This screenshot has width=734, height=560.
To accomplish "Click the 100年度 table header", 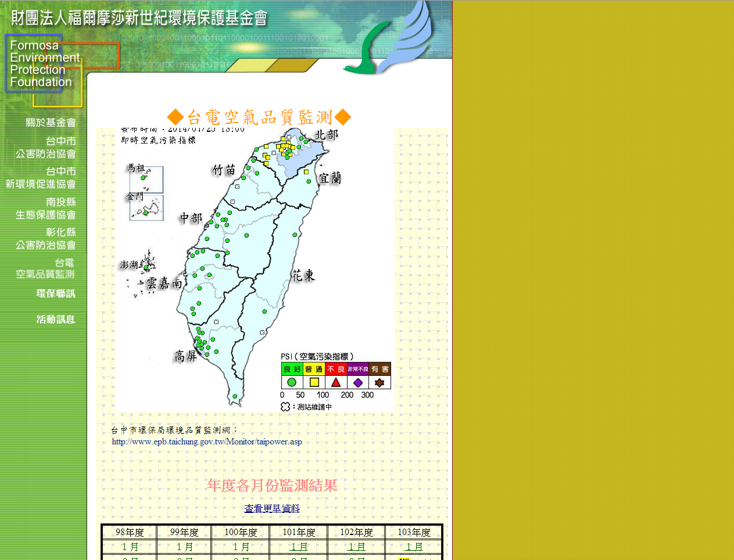I will (241, 532).
